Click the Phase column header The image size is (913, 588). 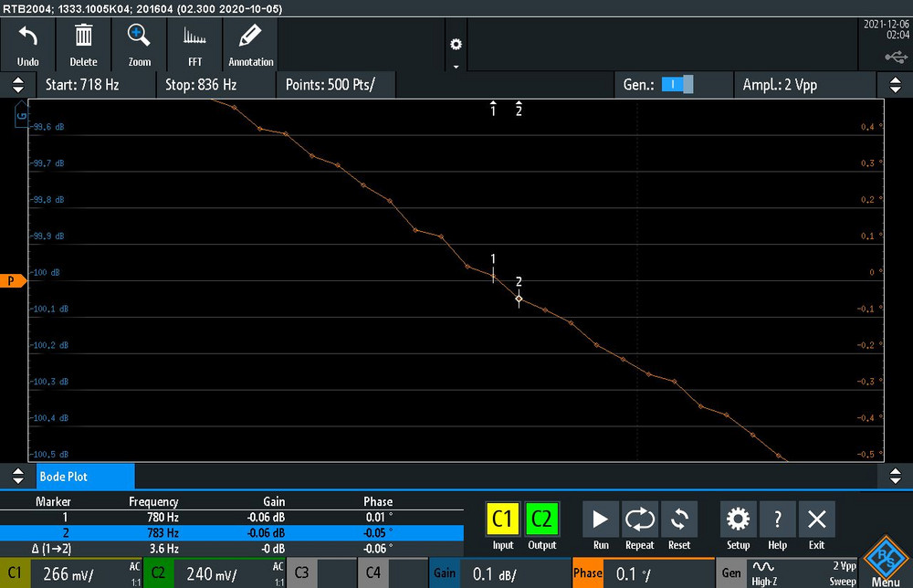point(378,501)
